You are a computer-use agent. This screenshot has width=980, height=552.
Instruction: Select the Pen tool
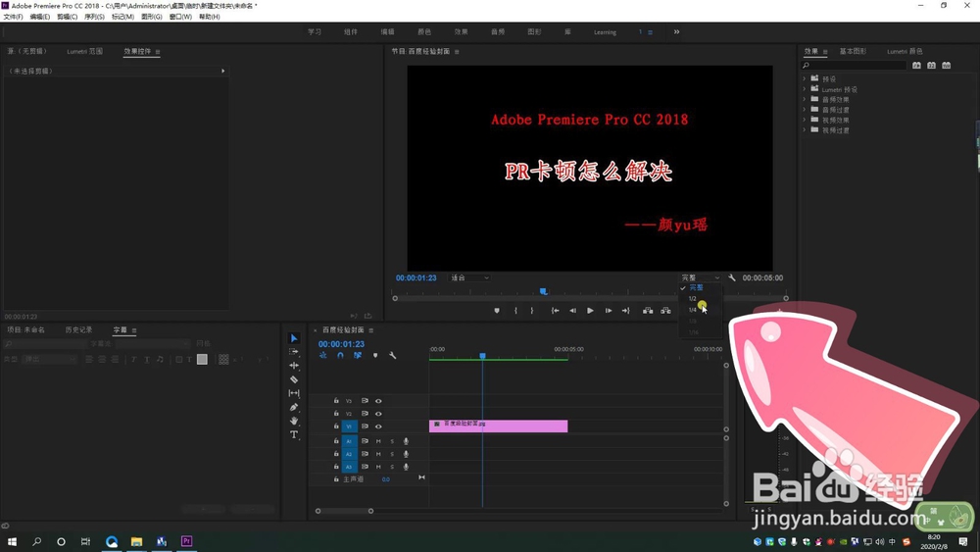(x=294, y=407)
